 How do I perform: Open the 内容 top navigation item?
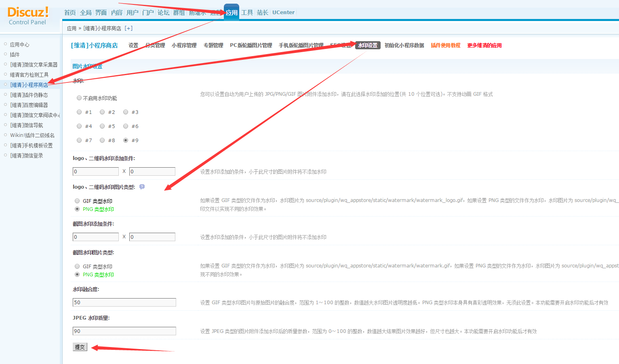tap(117, 13)
